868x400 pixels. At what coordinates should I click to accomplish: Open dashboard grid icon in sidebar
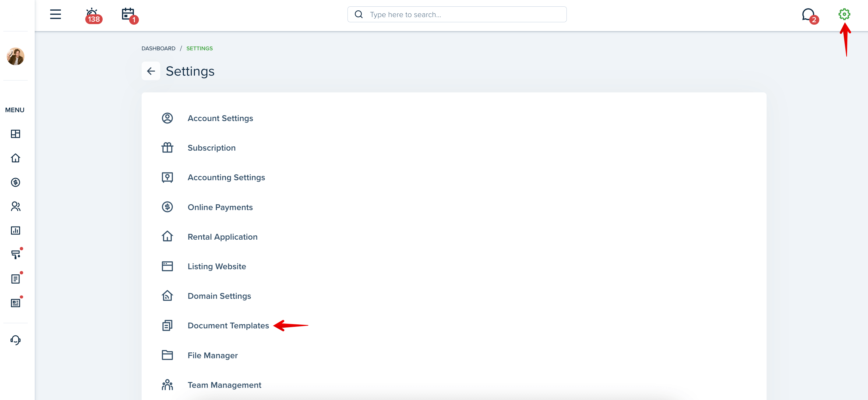[x=16, y=134]
